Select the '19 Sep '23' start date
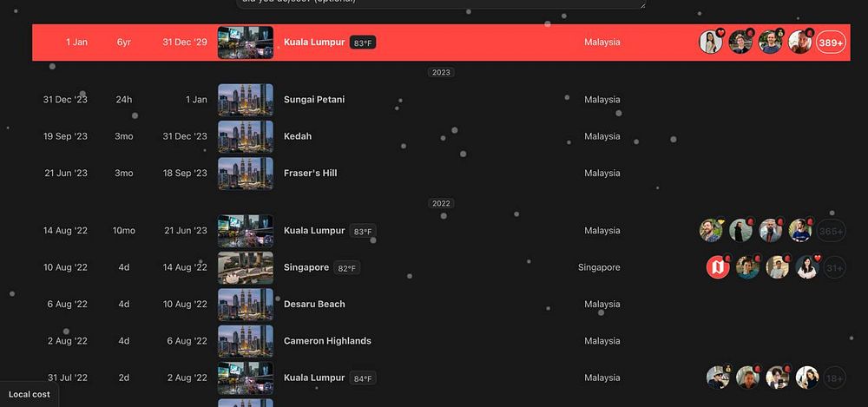868x407 pixels. (x=65, y=136)
